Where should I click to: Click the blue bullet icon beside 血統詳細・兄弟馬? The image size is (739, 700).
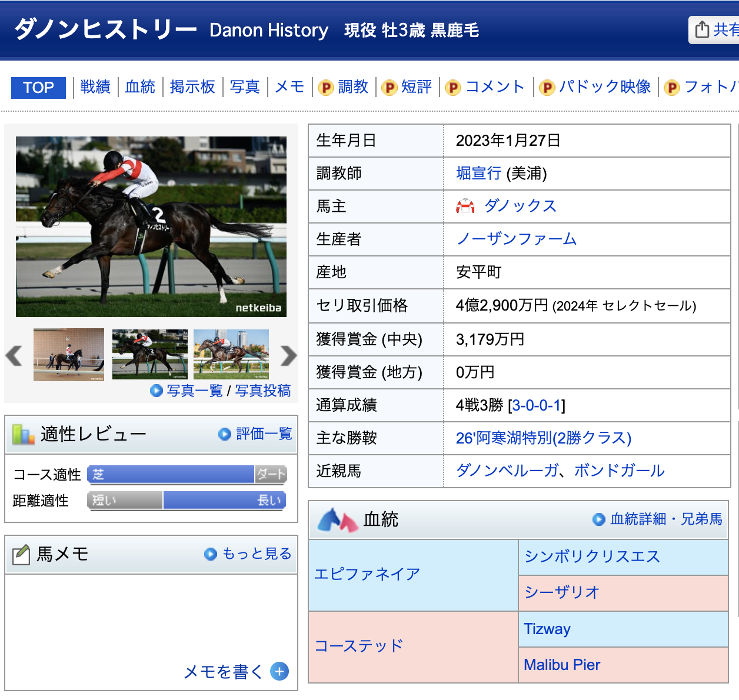599,519
